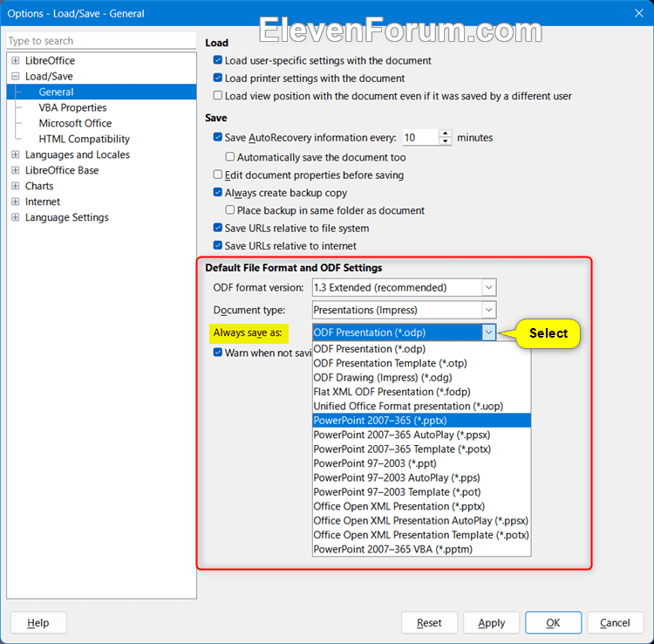Click the Cancel button
654x644 pixels.
(x=616, y=623)
